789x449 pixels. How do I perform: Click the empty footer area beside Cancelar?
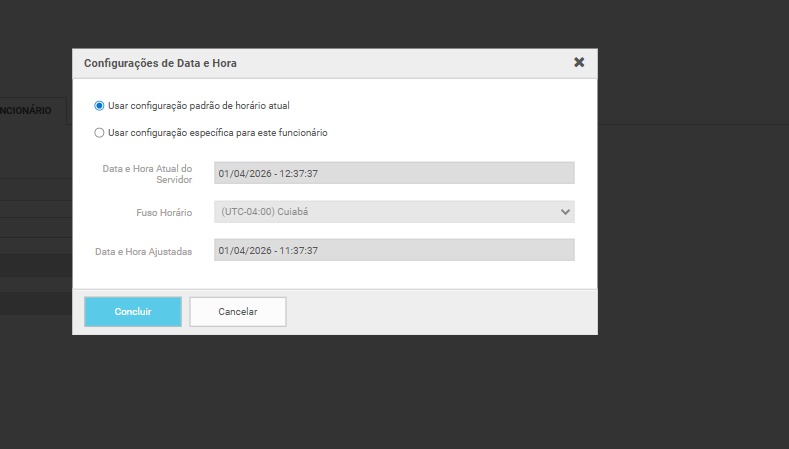tap(440, 311)
